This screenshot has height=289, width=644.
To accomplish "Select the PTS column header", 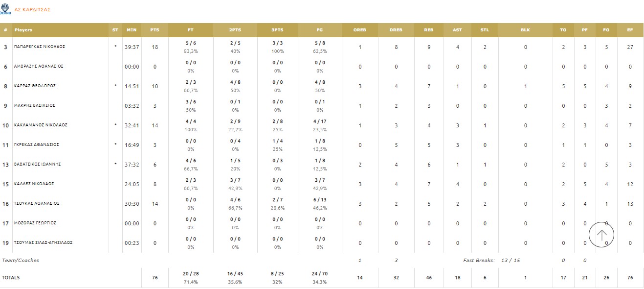I will 155,30.
